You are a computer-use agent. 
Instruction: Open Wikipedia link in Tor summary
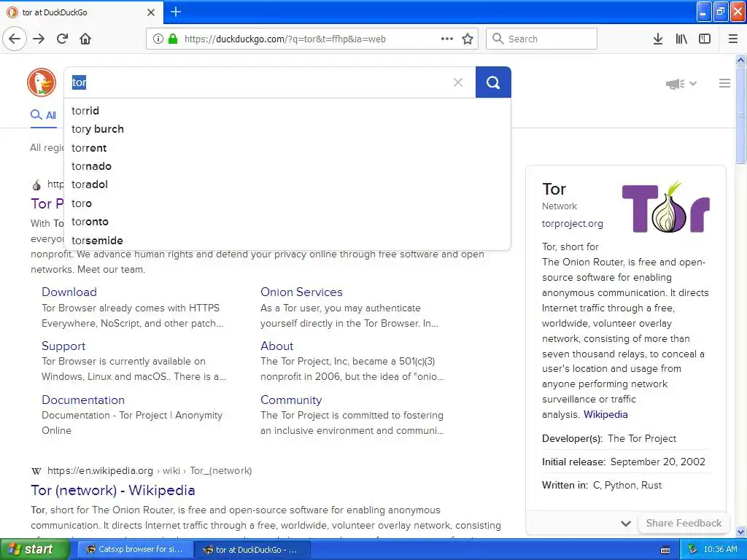(x=605, y=414)
